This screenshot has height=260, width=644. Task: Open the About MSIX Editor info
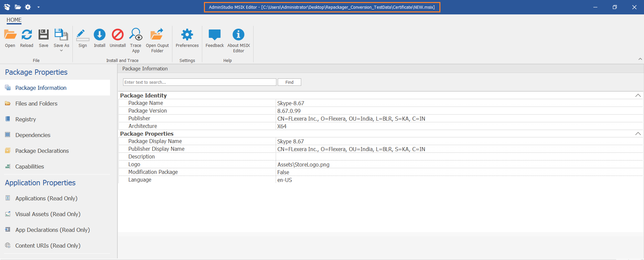[x=238, y=35]
